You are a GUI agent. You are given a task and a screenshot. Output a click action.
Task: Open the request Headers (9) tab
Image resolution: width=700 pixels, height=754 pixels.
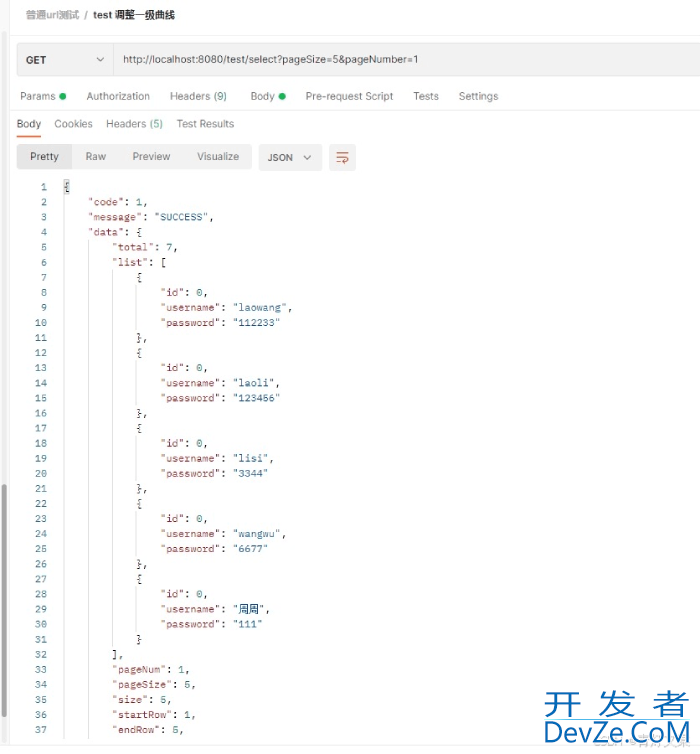(198, 96)
